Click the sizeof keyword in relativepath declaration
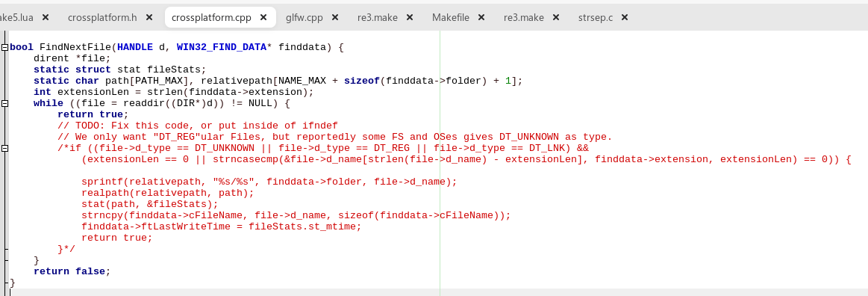 pyautogui.click(x=361, y=81)
